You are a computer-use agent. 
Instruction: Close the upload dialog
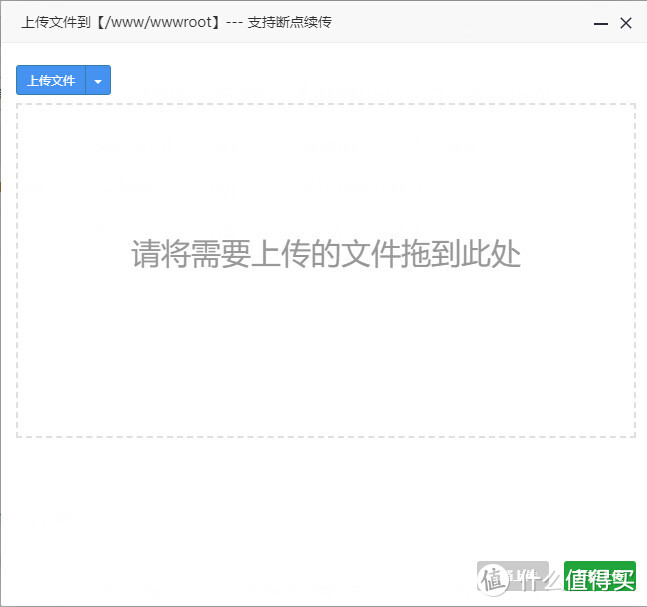[626, 23]
